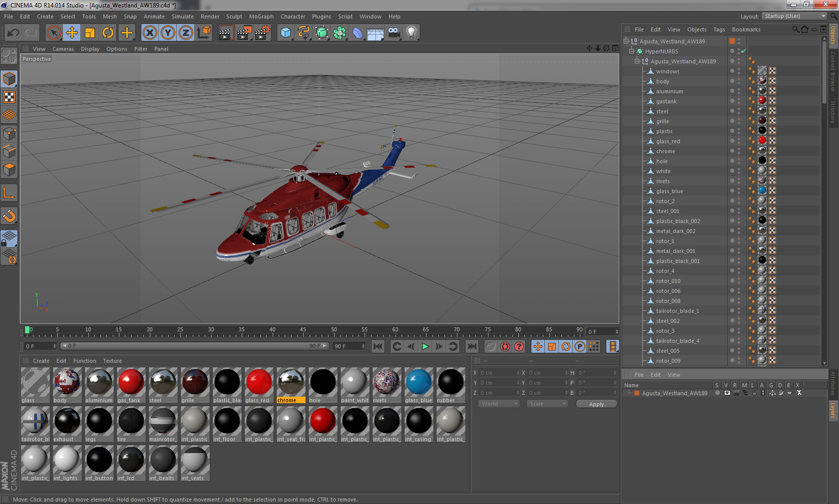Viewport: 839px width, 504px height.
Task: Play the animation forward
Action: click(425, 346)
